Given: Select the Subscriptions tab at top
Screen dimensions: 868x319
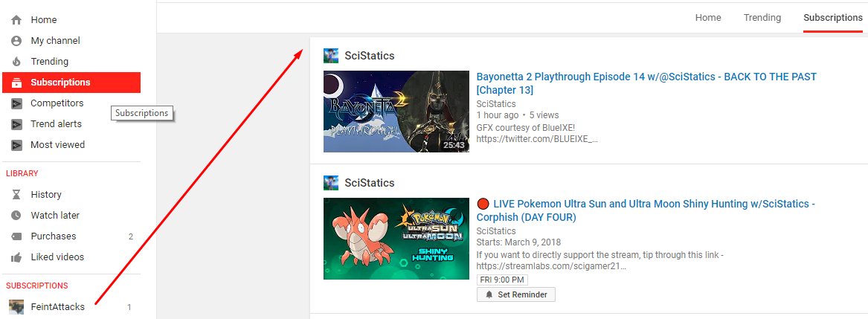Looking at the screenshot, I should (832, 18).
